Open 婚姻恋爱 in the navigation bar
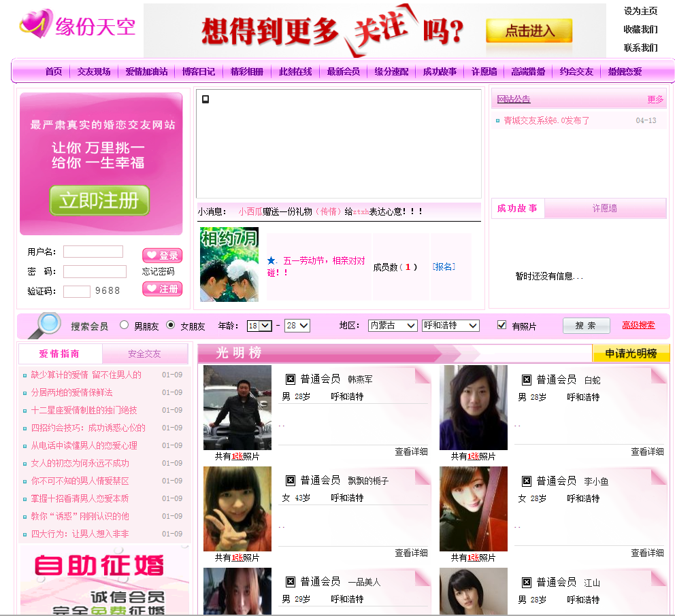 pos(625,71)
